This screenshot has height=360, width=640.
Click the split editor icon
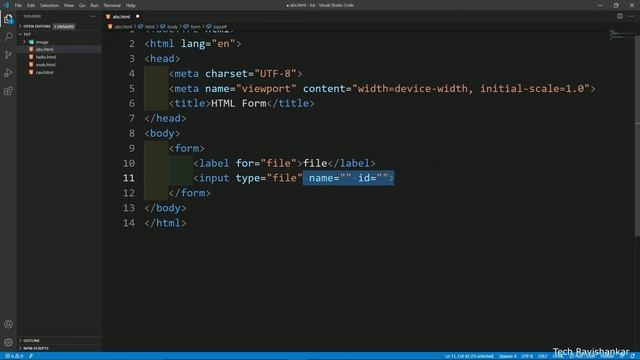pyautogui.click(x=620, y=16)
